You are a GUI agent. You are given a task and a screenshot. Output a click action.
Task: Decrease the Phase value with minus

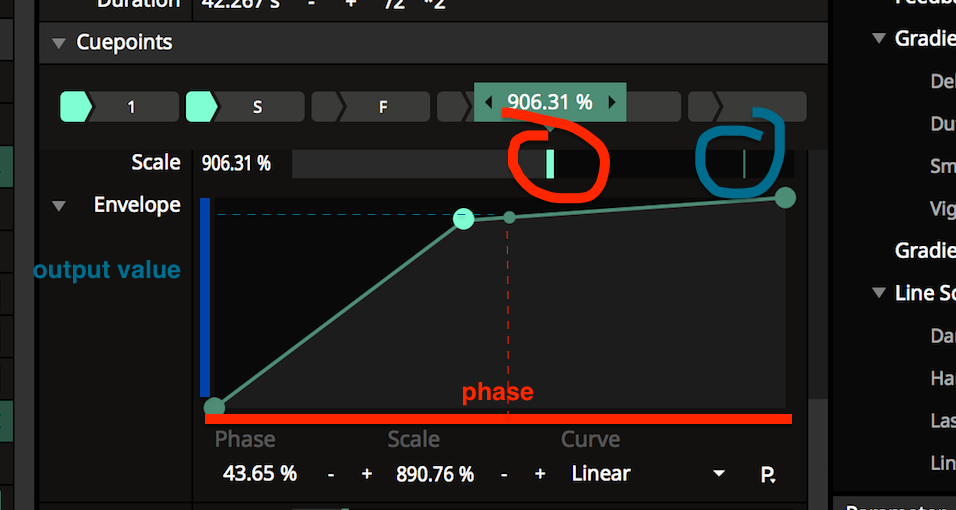331,474
